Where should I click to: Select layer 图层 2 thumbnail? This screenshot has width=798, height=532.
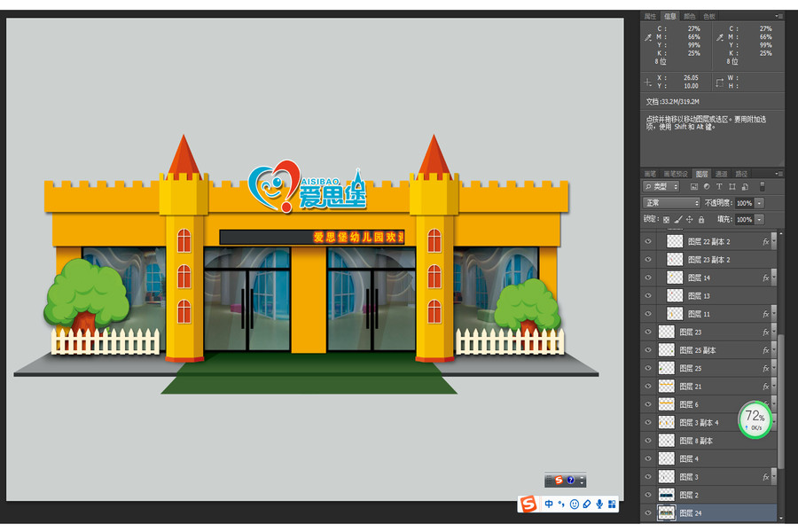[667, 495]
